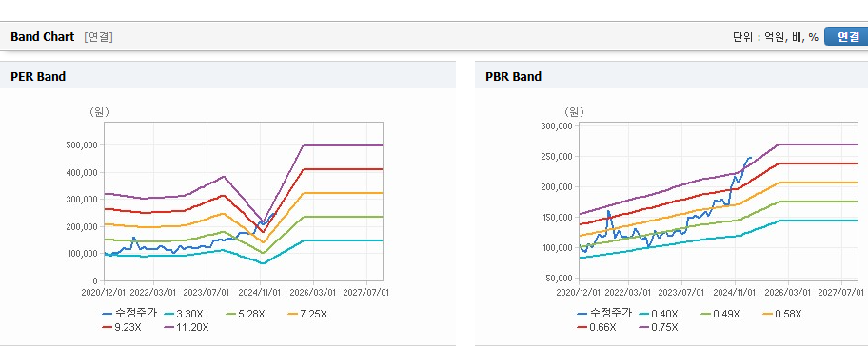
Task: Click the (원) unit label above PBR chart
Action: (574, 111)
